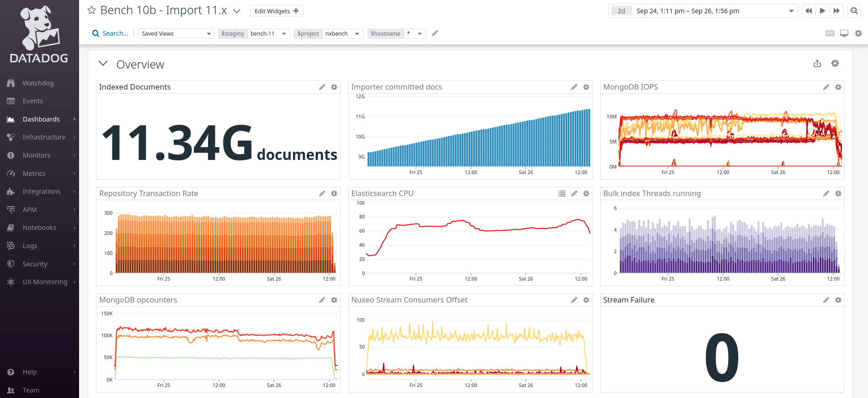Edit the Stream Failure widget
The height and width of the screenshot is (398, 868).
click(x=826, y=300)
